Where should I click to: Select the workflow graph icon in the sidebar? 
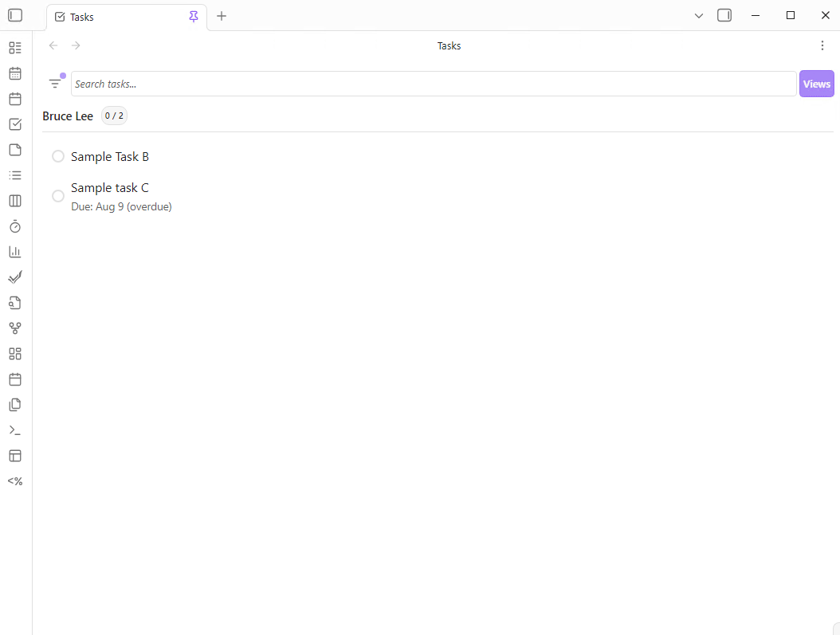(14, 327)
